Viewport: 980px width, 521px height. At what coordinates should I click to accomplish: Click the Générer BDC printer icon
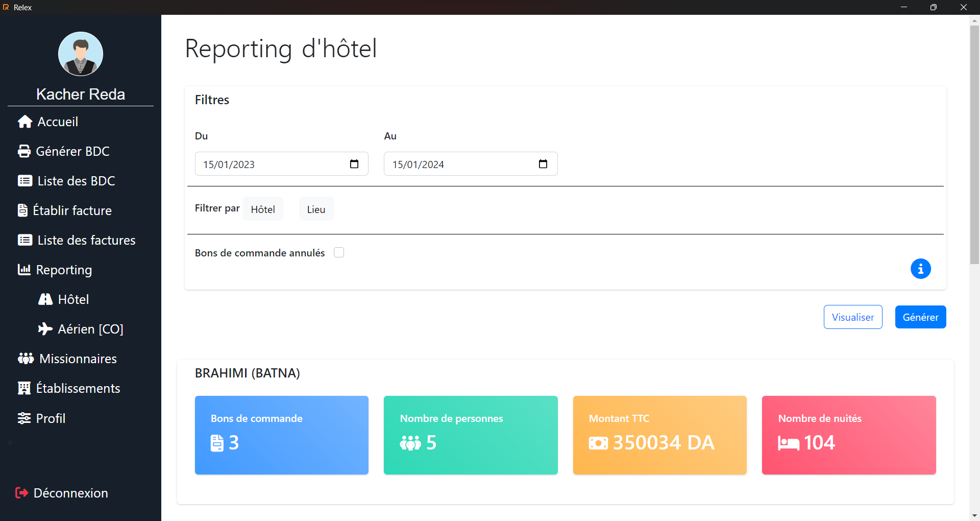tap(24, 151)
